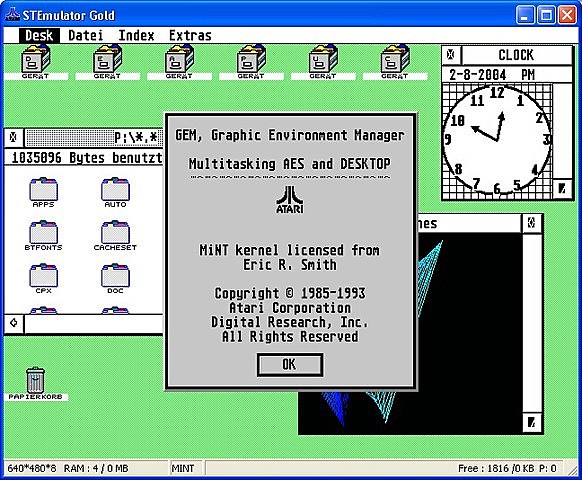Click the lines window top-right box
Screen dimensions: 582x480
click(x=532, y=223)
